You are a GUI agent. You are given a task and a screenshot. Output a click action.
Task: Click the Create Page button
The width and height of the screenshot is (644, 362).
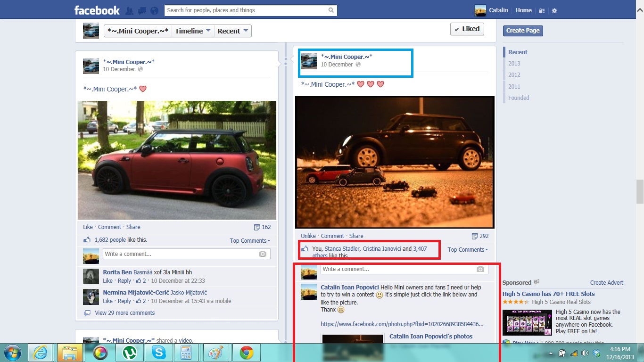coord(522,31)
